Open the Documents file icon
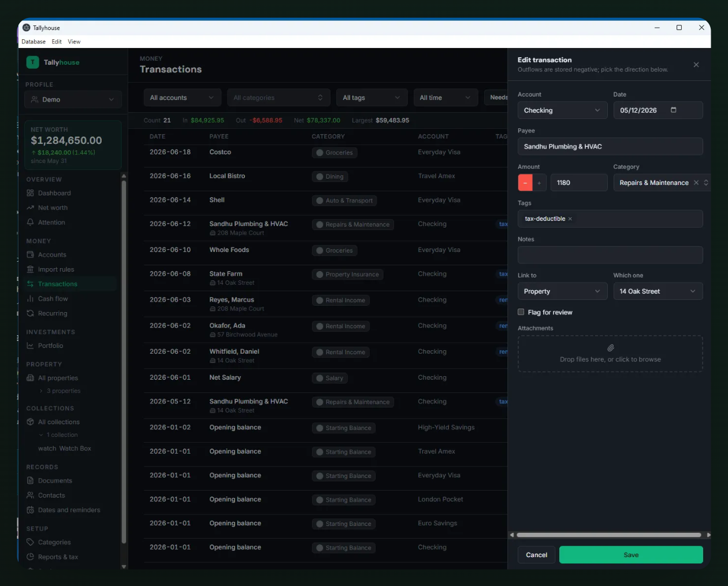This screenshot has height=586, width=728. [x=30, y=480]
